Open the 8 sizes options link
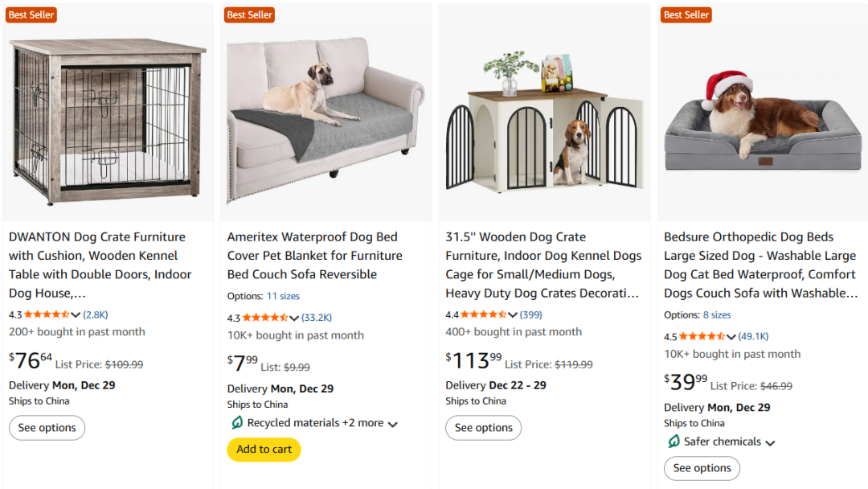Viewport: 868px width, 489px height. (x=717, y=314)
